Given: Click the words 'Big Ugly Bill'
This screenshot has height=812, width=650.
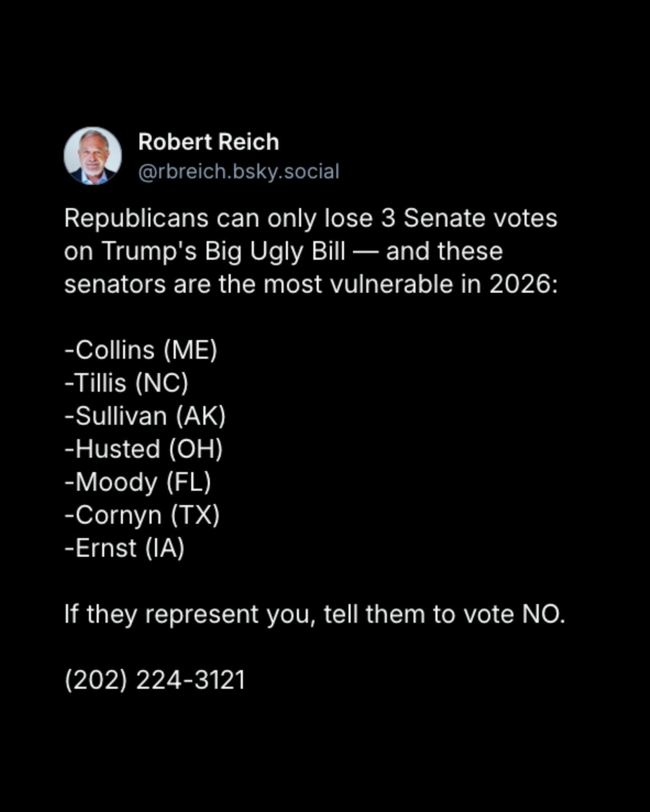Looking at the screenshot, I should (275, 251).
